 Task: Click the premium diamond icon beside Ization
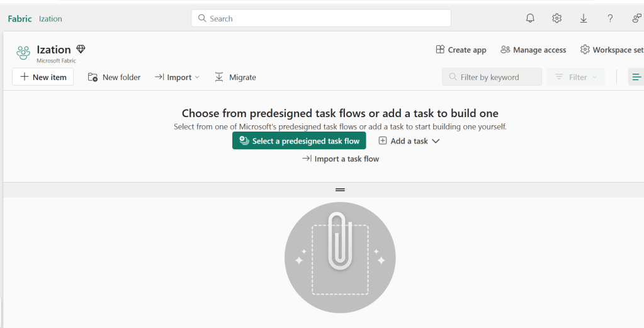(81, 49)
